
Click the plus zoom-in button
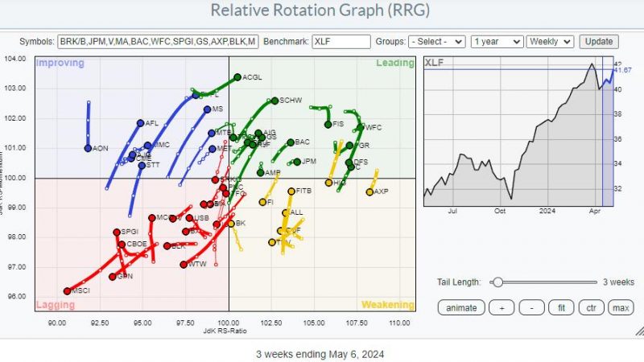tap(502, 308)
